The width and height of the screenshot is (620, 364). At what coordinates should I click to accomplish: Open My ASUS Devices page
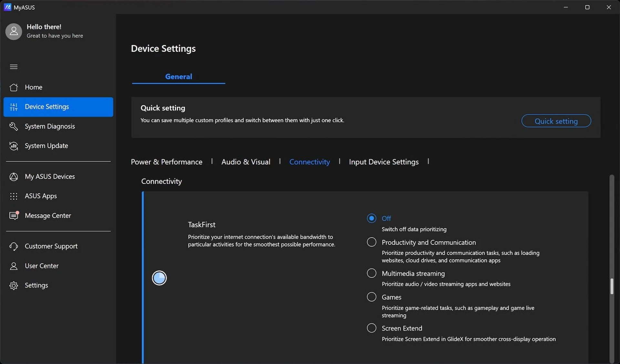[x=58, y=177]
